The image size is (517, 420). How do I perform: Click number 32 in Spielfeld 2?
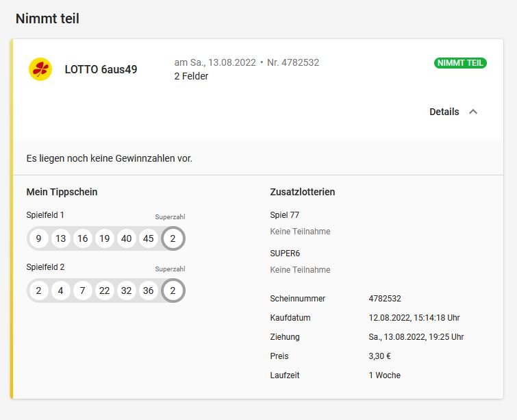coord(126,291)
